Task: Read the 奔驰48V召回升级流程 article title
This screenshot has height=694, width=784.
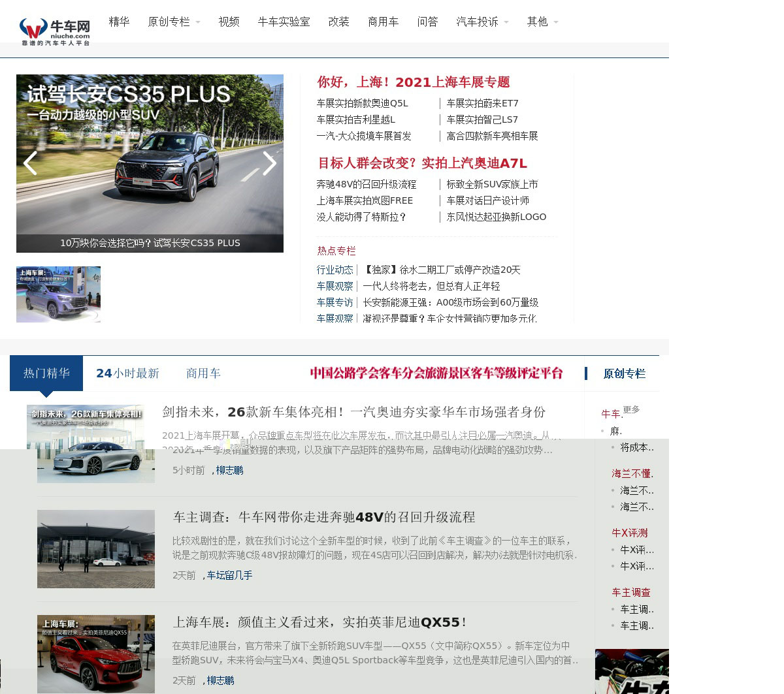Action: [x=324, y=517]
